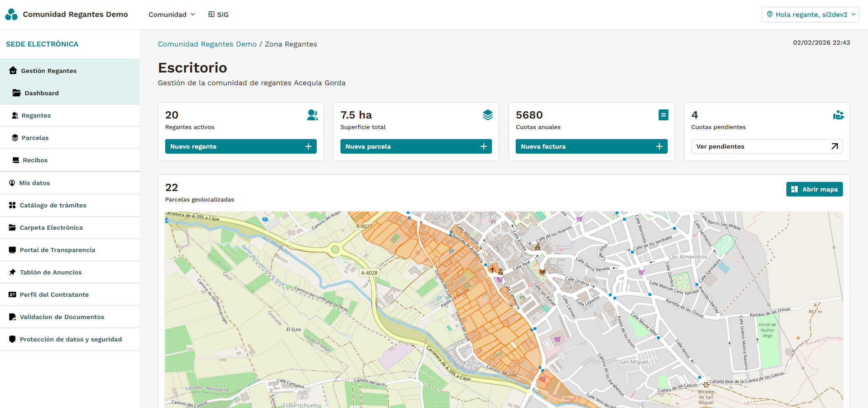The height and width of the screenshot is (408, 868).
Task: Click the Tablón de Anuncios pin icon
Action: [x=12, y=272]
